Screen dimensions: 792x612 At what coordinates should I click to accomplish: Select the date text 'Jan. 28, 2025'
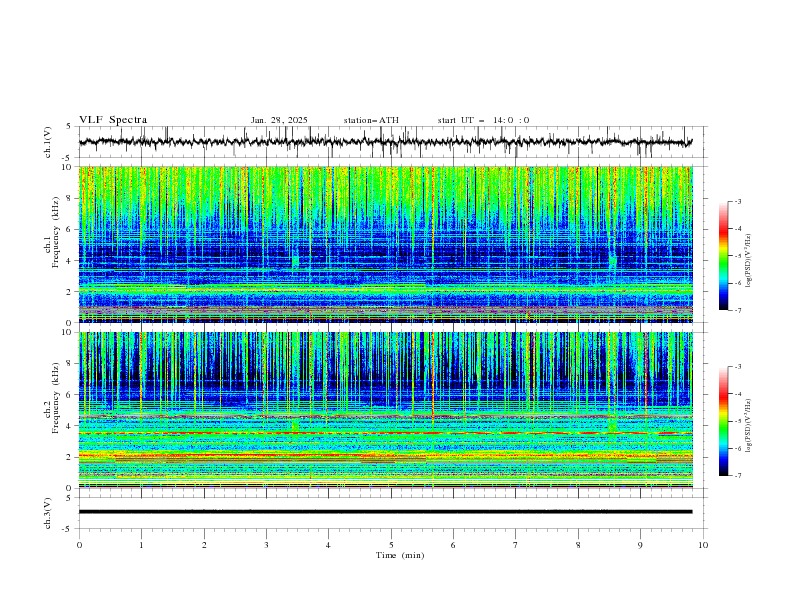279,120
